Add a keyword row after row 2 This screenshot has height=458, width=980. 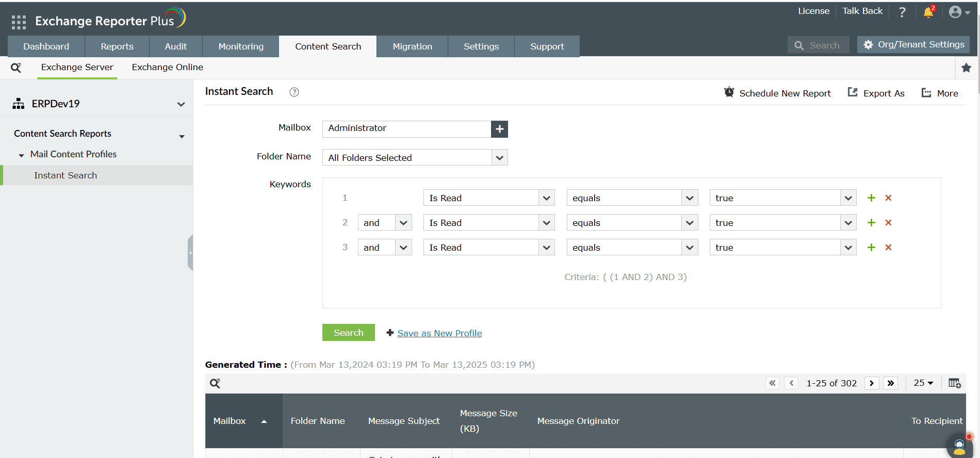click(871, 222)
